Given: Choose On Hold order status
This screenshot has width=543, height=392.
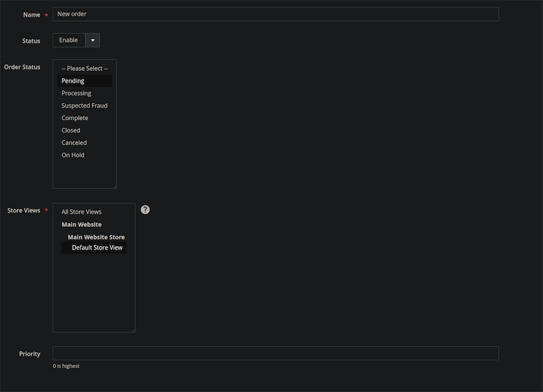Looking at the screenshot, I should pos(72,155).
